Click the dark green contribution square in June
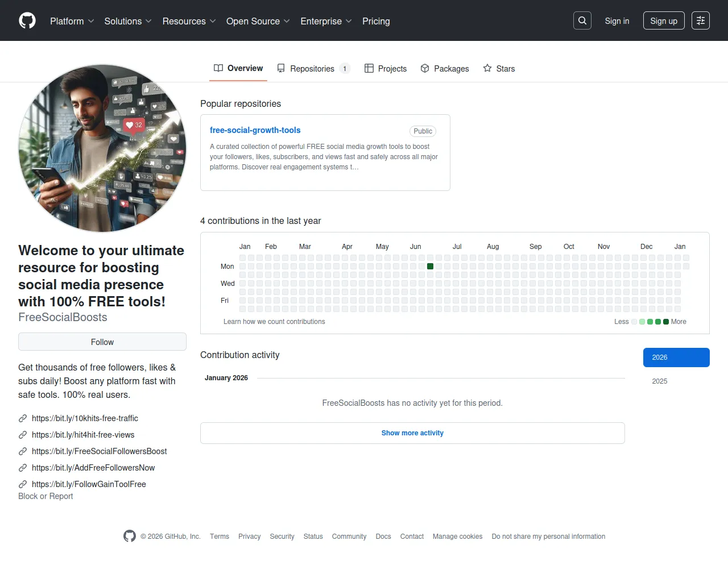 [x=431, y=267]
